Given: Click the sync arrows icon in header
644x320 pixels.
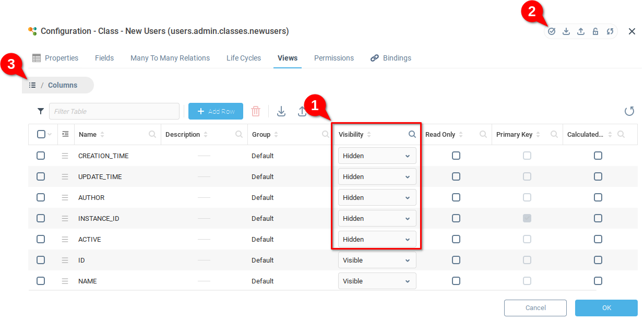Looking at the screenshot, I should pyautogui.click(x=610, y=31).
